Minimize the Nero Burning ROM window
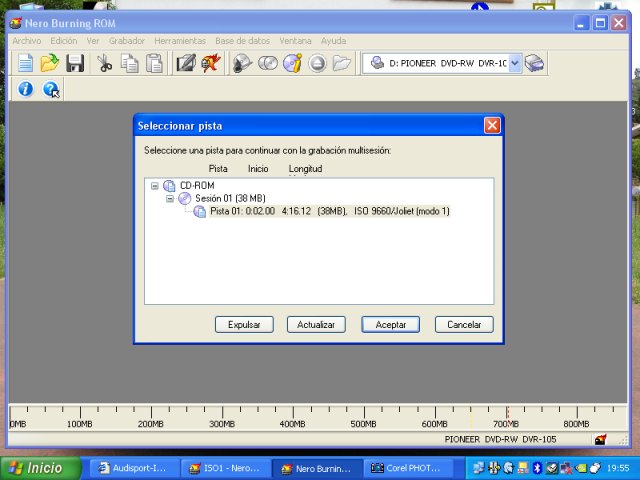This screenshot has width=640, height=480. [582, 23]
